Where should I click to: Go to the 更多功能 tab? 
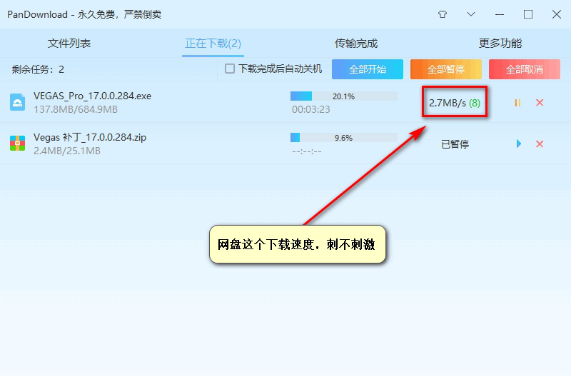tap(500, 44)
